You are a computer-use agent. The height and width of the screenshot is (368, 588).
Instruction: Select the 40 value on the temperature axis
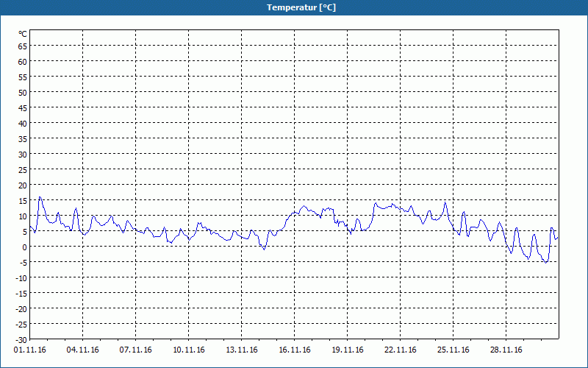click(23, 123)
